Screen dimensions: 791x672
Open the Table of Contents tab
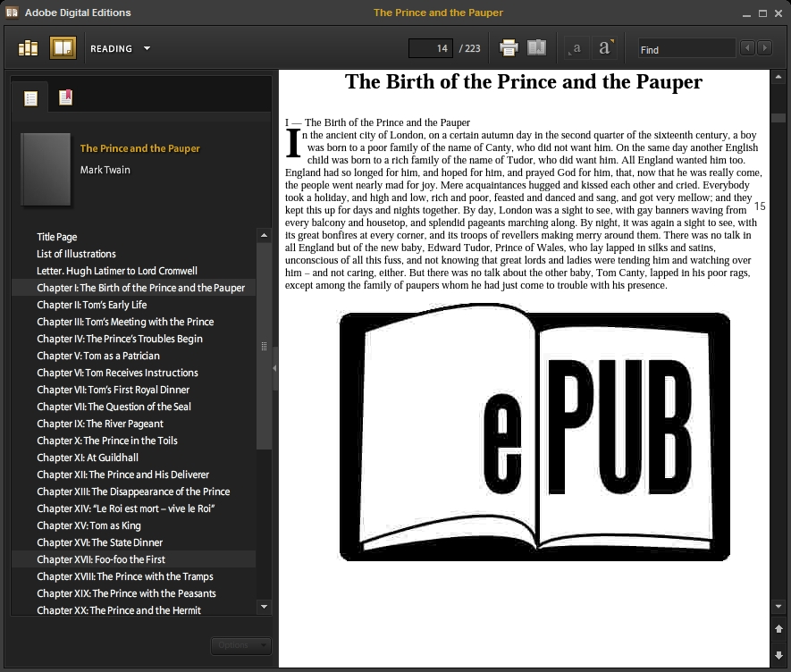point(30,98)
